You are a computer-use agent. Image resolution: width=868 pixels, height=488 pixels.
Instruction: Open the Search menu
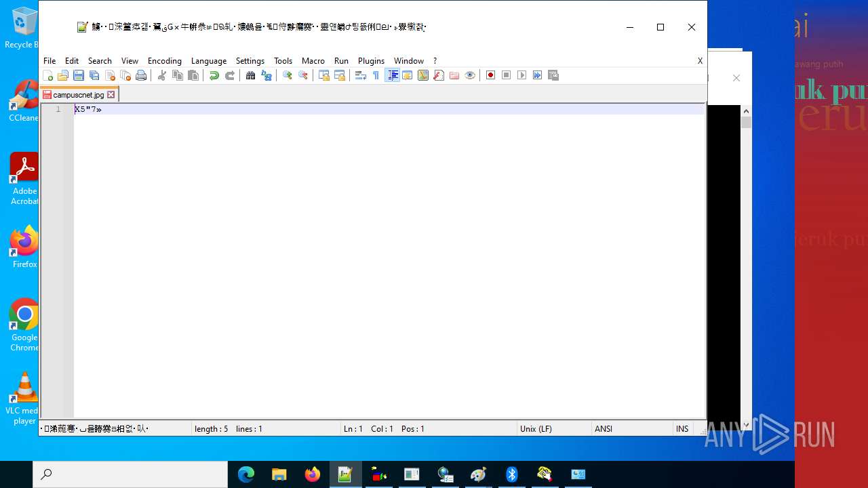[x=100, y=61]
